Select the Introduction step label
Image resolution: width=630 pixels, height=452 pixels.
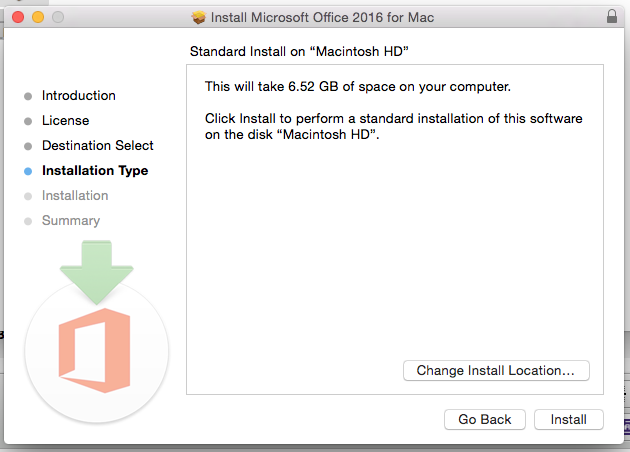coord(79,96)
